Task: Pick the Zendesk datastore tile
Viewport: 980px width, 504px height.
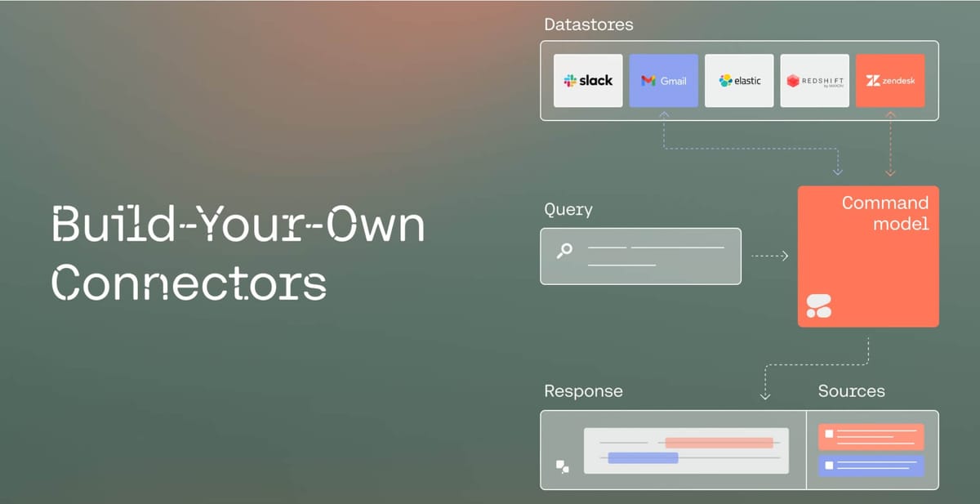Action: (890, 81)
